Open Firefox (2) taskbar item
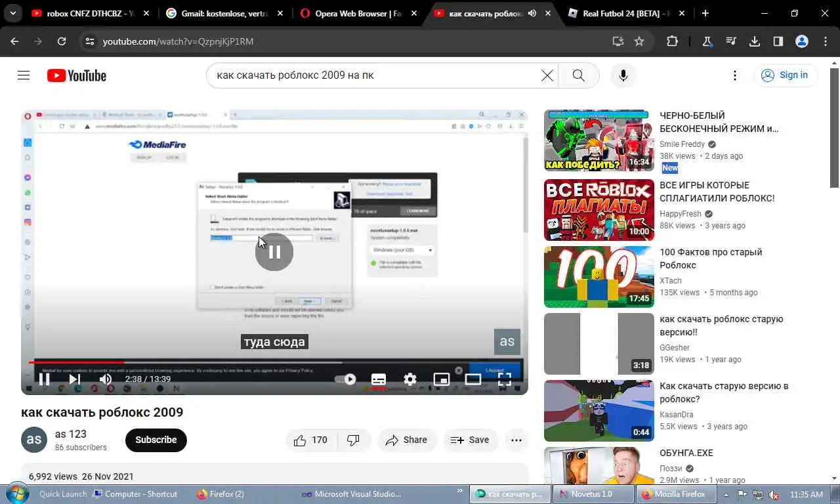Screen dimensions: 840x504 click(x=221, y=494)
